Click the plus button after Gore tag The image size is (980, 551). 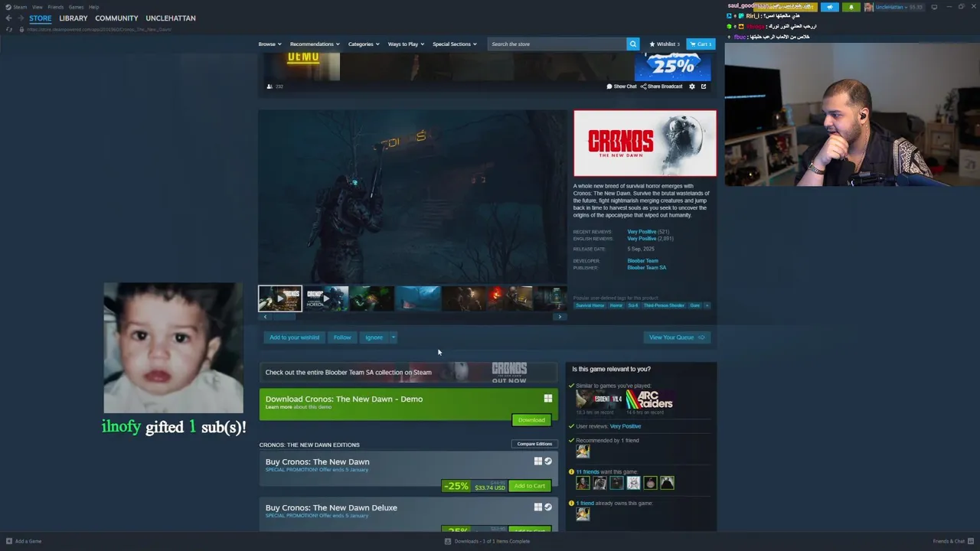(x=706, y=305)
